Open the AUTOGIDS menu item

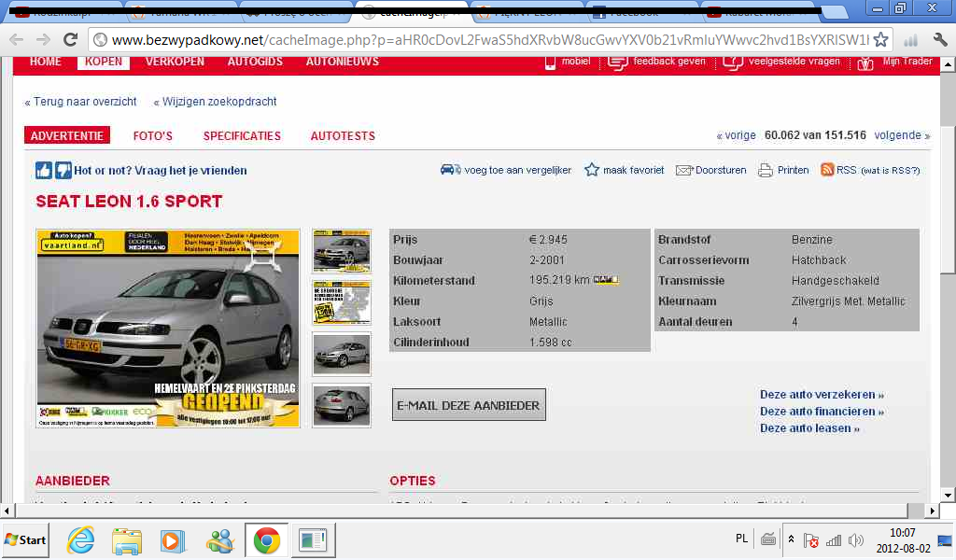point(255,62)
